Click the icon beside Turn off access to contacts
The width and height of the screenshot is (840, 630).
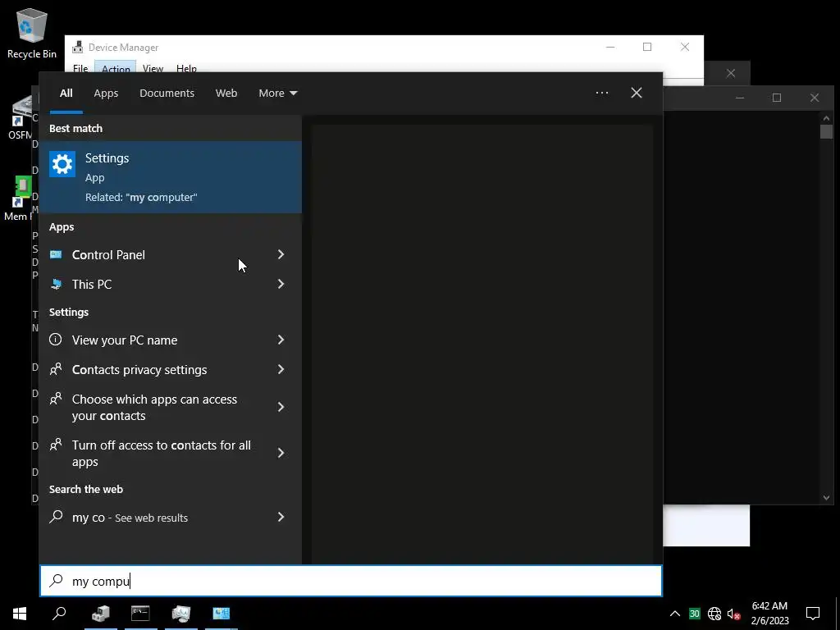55,445
